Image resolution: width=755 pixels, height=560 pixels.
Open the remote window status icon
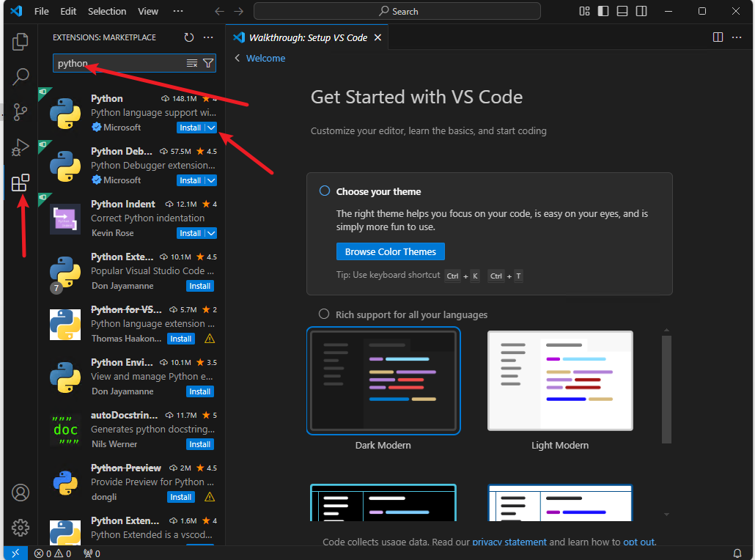click(15, 553)
